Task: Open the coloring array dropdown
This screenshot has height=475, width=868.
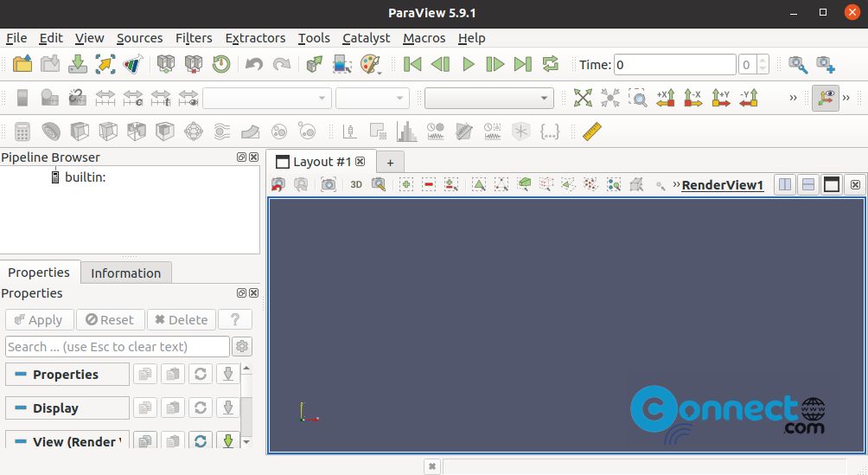Action: click(x=267, y=99)
